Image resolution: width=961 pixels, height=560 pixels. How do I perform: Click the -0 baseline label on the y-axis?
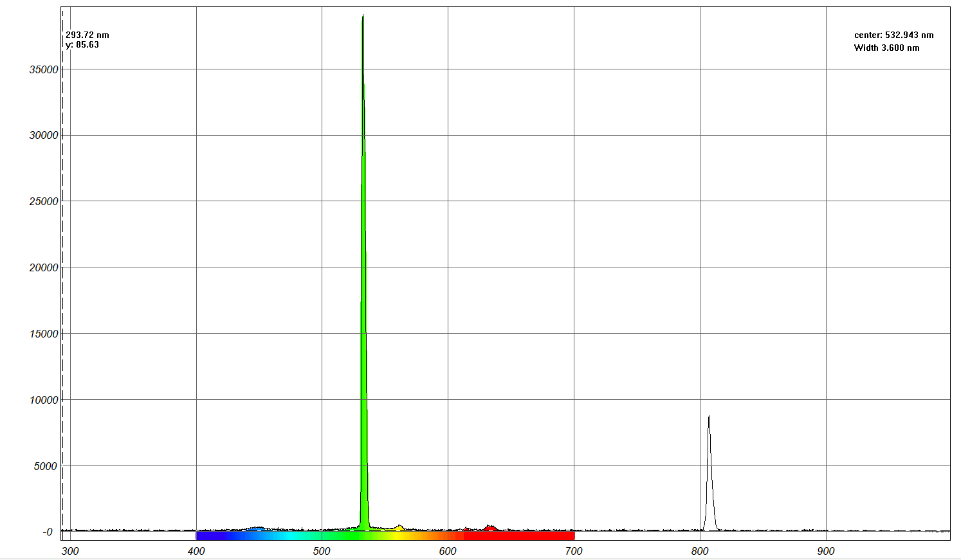coord(48,532)
